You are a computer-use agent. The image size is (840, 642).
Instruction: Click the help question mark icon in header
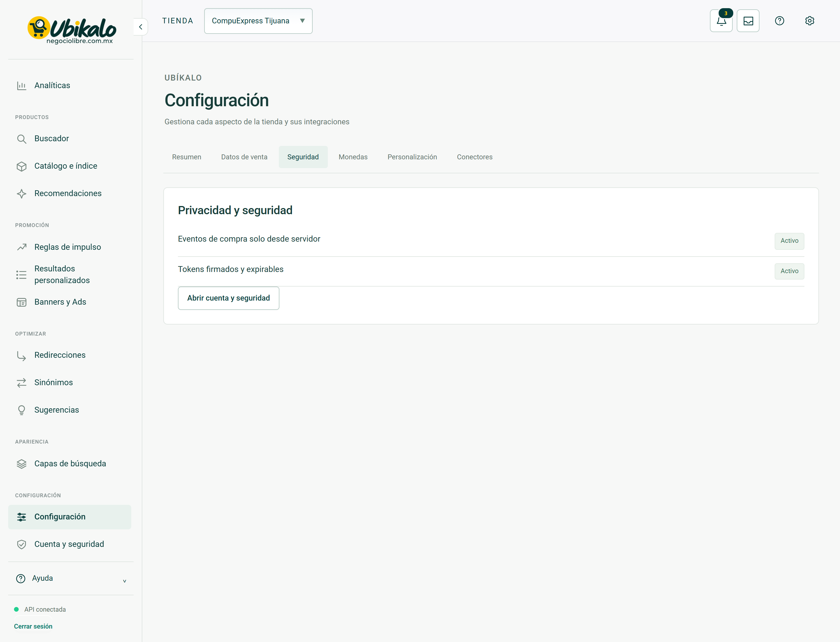(x=779, y=21)
